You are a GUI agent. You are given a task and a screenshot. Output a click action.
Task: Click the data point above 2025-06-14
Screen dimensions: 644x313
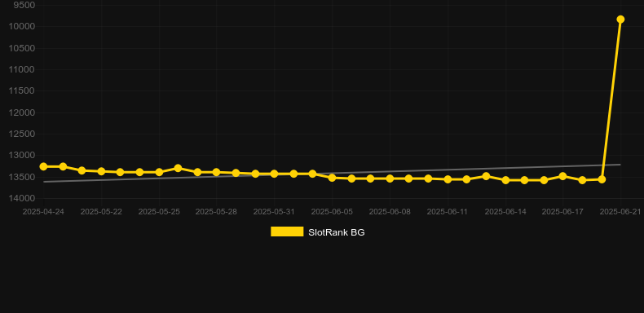505,180
